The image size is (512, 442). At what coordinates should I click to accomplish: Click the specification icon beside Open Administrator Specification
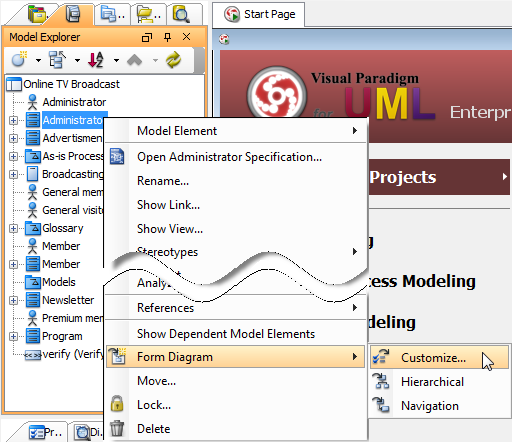click(117, 156)
